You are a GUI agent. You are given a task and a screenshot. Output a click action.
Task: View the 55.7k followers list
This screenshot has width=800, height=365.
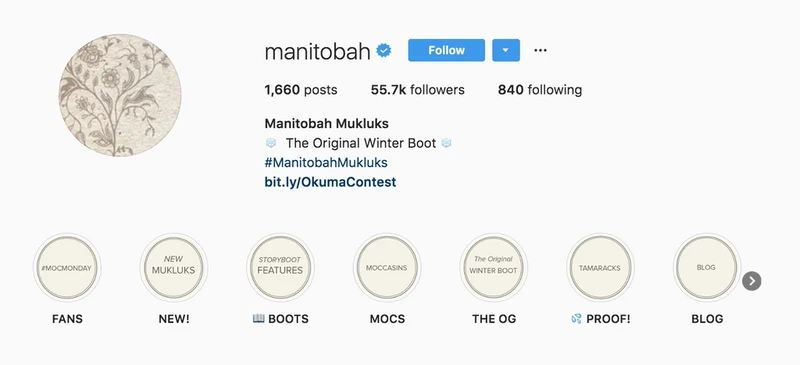point(418,90)
